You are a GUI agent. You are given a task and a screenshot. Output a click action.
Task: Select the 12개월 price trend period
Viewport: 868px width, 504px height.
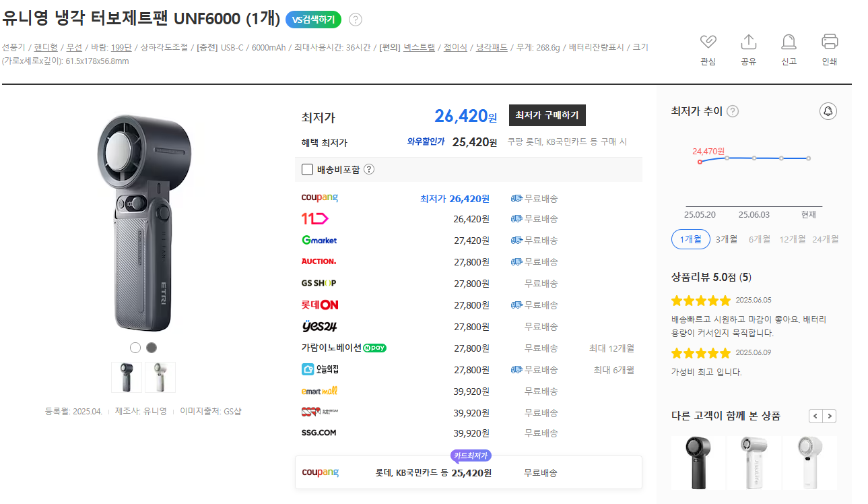click(793, 239)
